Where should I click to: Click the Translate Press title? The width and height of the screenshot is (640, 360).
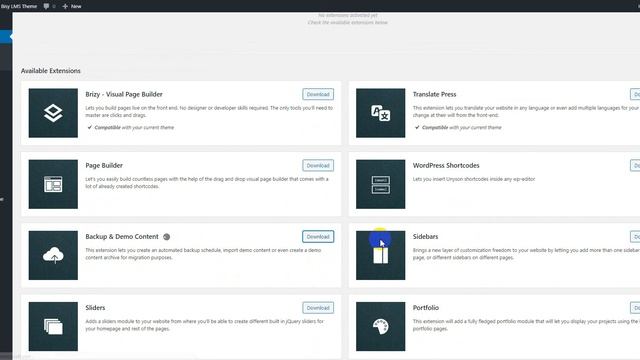[434, 94]
